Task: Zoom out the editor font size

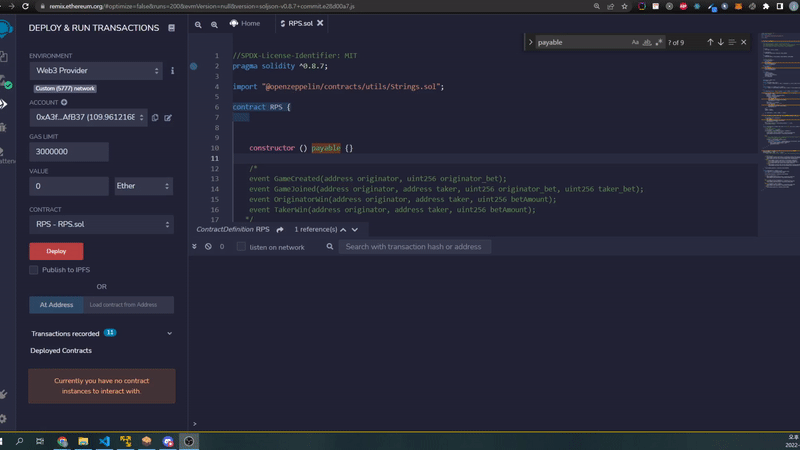Action: 198,23
